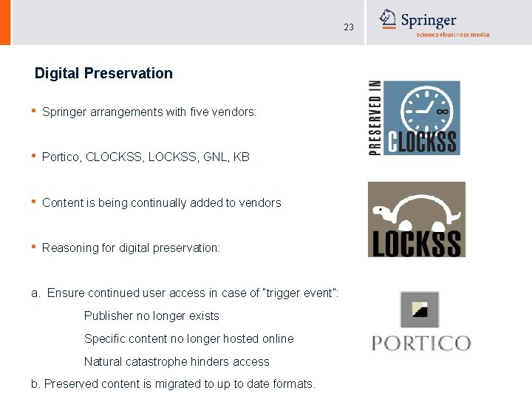
Task: Click 'Preserved content is migrated' line
Action: [x=173, y=384]
